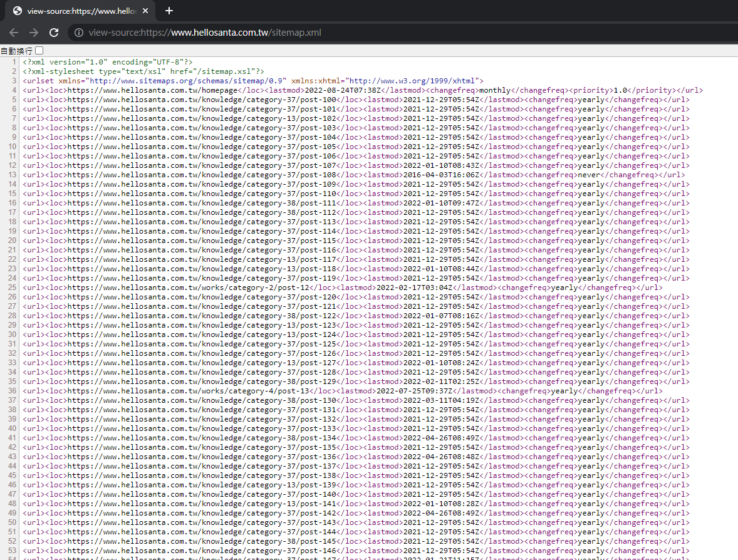Screen dimensions: 738x560
Task: View site info icon in address bar
Action: point(79,33)
